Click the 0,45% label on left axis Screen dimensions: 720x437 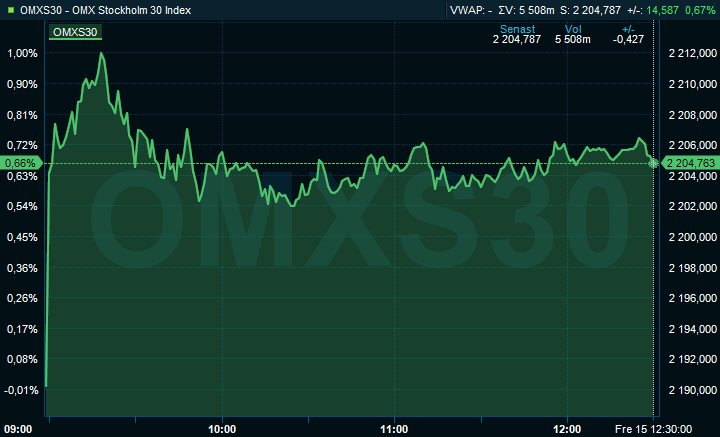tap(22, 237)
